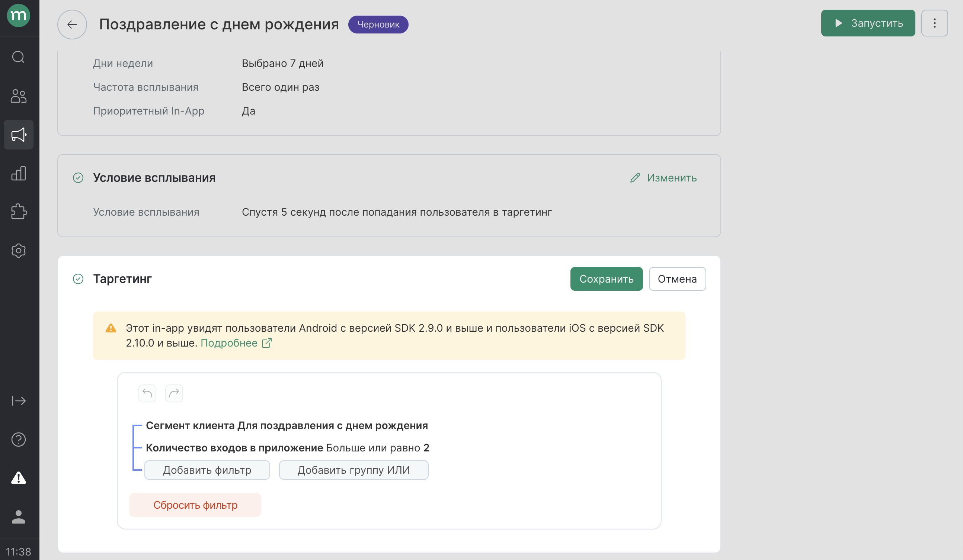Click the 11:38 clock in the sidebar
Image resolution: width=963 pixels, height=560 pixels.
(18, 551)
